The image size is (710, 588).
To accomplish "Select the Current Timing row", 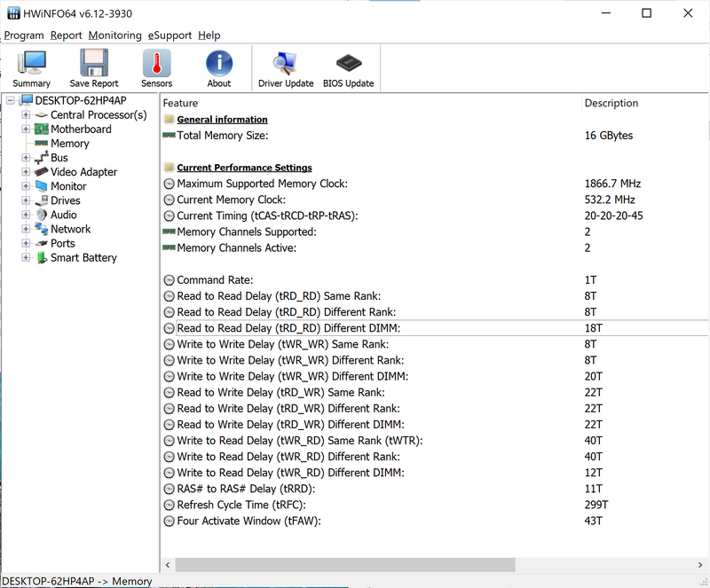I will click(435, 216).
